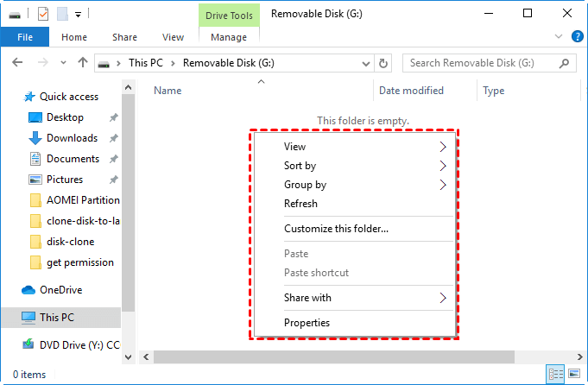This screenshot has width=588, height=385.
Task: Switch to large icons view button
Action: (x=573, y=374)
